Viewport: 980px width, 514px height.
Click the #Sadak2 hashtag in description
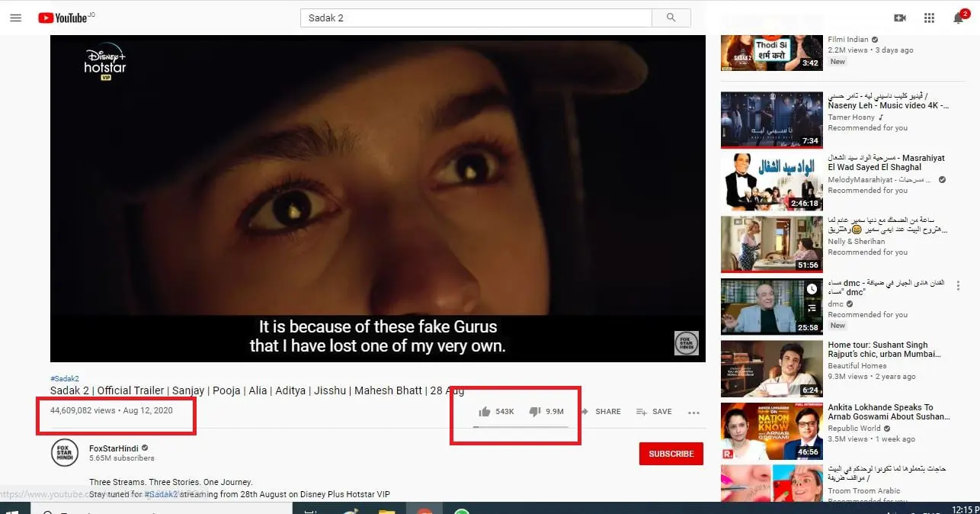tap(163, 494)
